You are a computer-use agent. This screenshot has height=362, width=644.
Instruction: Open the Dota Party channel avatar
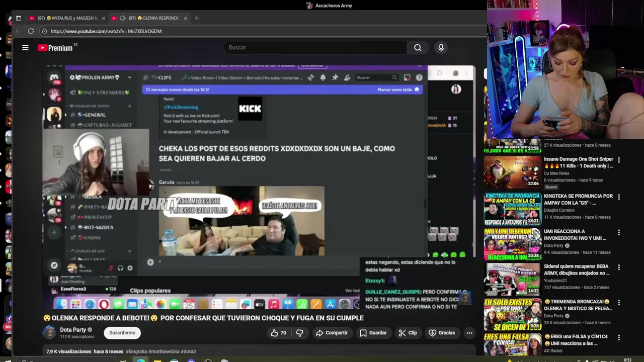tap(49, 332)
